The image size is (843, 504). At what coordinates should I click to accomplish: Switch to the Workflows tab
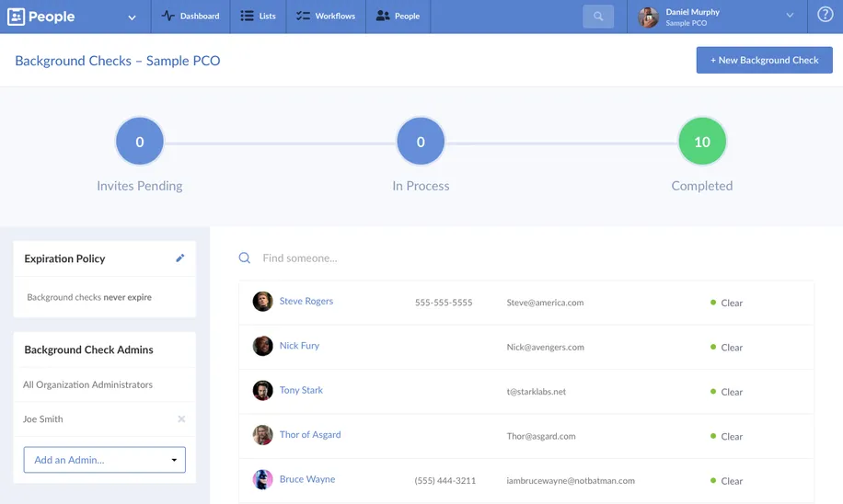[326, 17]
